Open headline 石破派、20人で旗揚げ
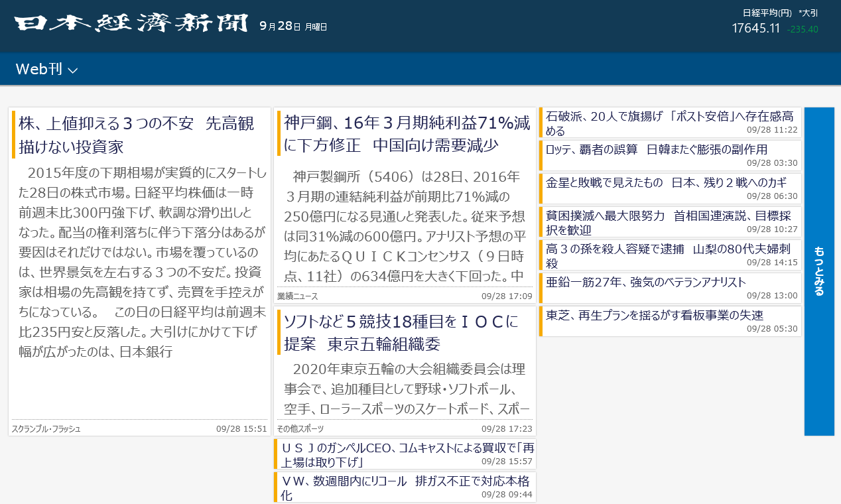Viewport: 841px width, 504px height. click(x=670, y=123)
